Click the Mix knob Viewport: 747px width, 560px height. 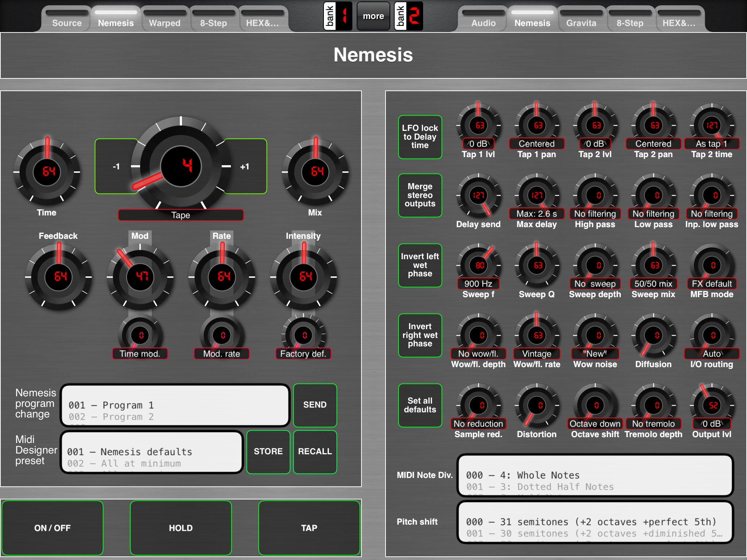click(315, 171)
